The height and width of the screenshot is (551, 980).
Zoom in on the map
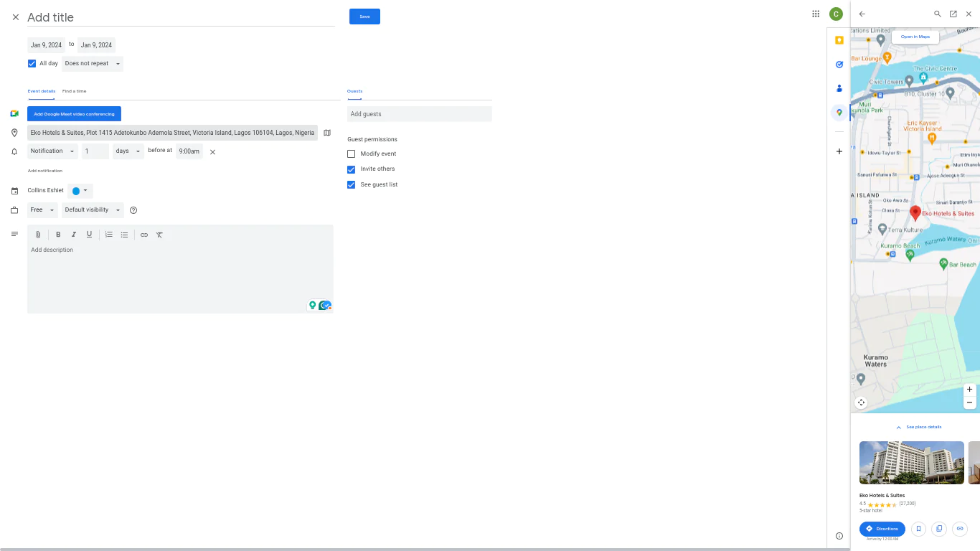(969, 390)
